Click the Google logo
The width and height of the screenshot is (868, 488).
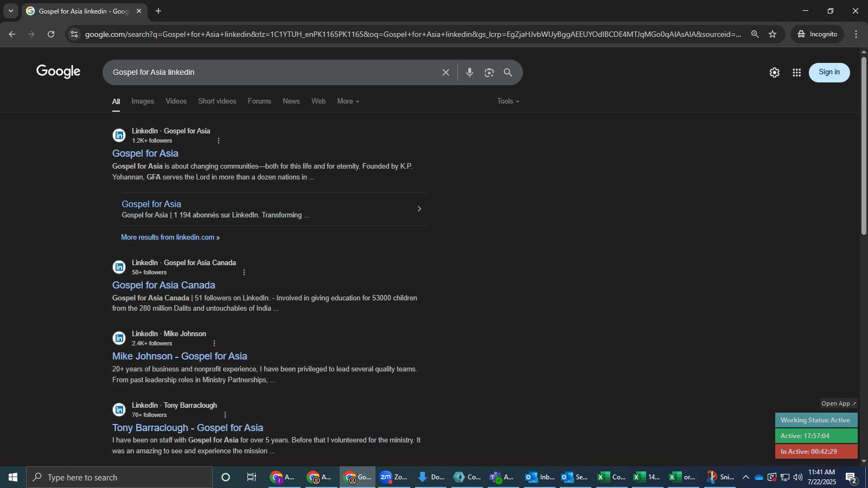58,72
